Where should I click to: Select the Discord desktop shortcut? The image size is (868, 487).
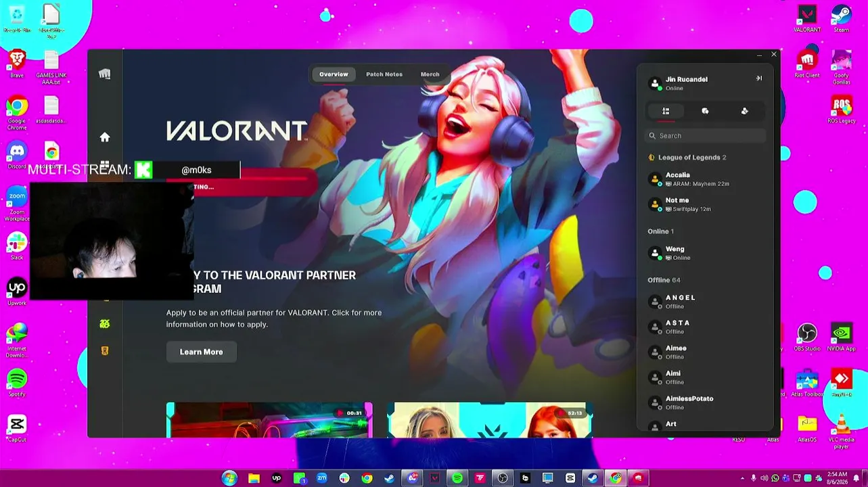pyautogui.click(x=17, y=155)
